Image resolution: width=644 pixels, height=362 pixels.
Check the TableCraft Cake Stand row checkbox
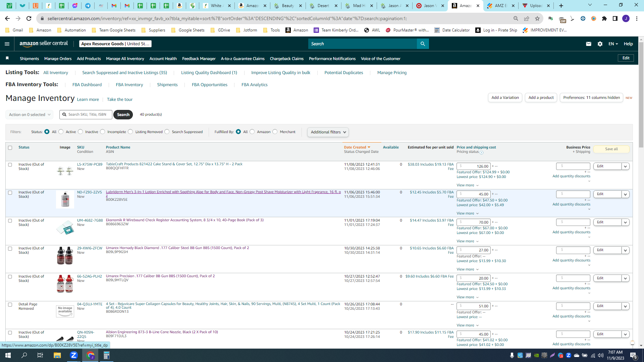coord(10,165)
